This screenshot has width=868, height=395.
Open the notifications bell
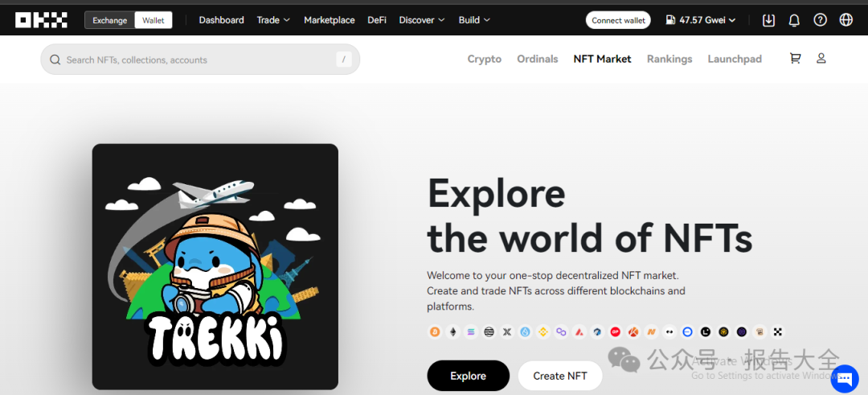pos(794,20)
